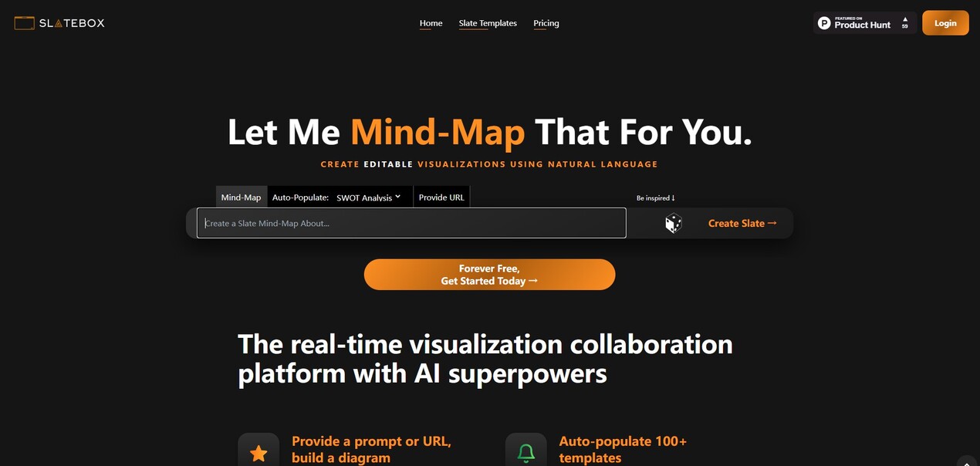Click the arrow in Create Slate
The height and width of the screenshot is (466, 980).
(772, 223)
